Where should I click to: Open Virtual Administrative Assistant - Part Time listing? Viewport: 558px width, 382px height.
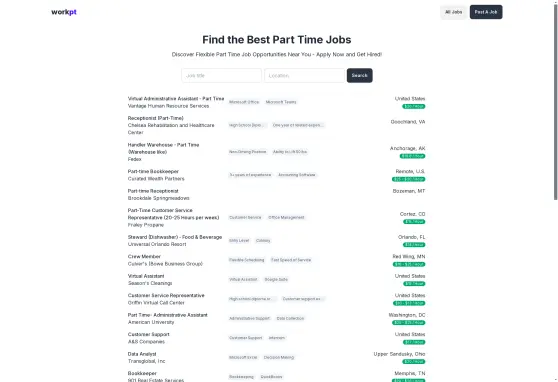176,99
